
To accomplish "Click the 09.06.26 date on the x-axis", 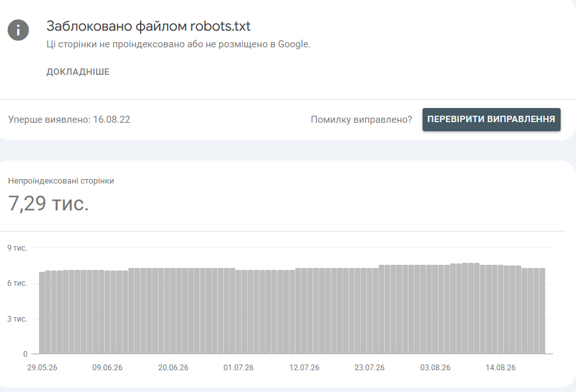I will tap(107, 368).
